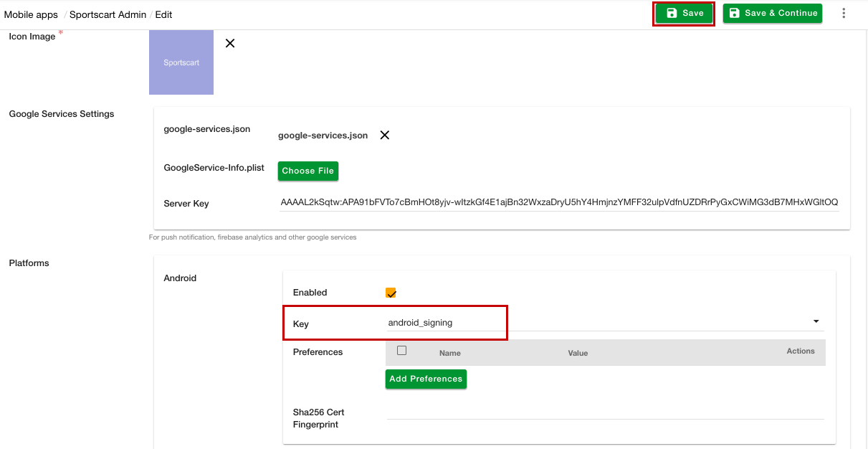
Task: Click the Server Key input field
Action: [559, 202]
